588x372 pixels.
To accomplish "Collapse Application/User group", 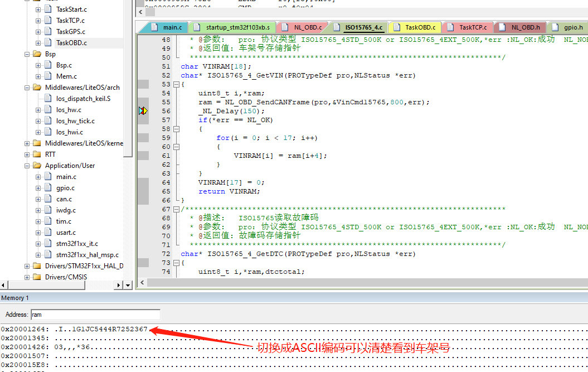I will click(x=27, y=166).
